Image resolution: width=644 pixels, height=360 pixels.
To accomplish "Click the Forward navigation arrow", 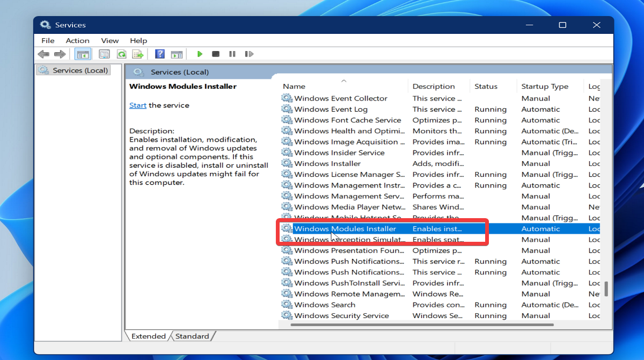I will 60,54.
